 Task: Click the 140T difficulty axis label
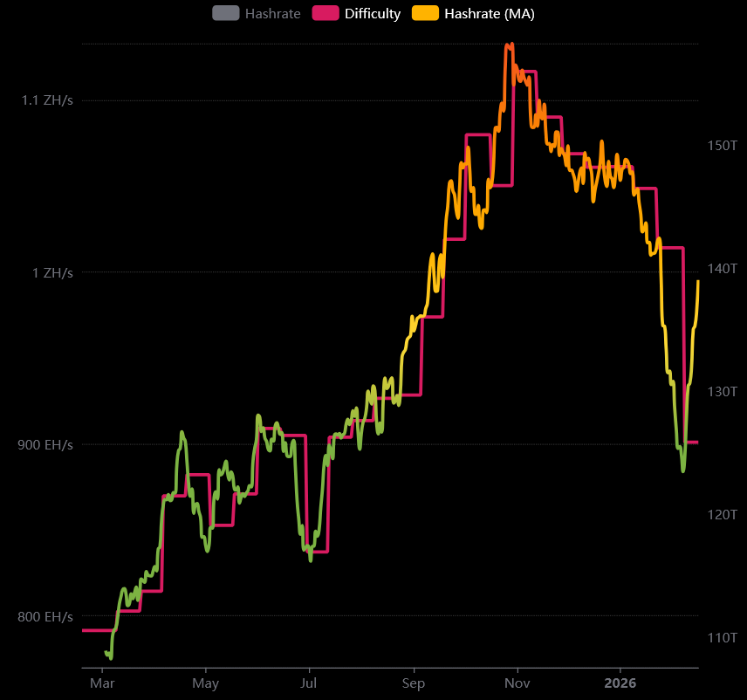click(x=722, y=268)
